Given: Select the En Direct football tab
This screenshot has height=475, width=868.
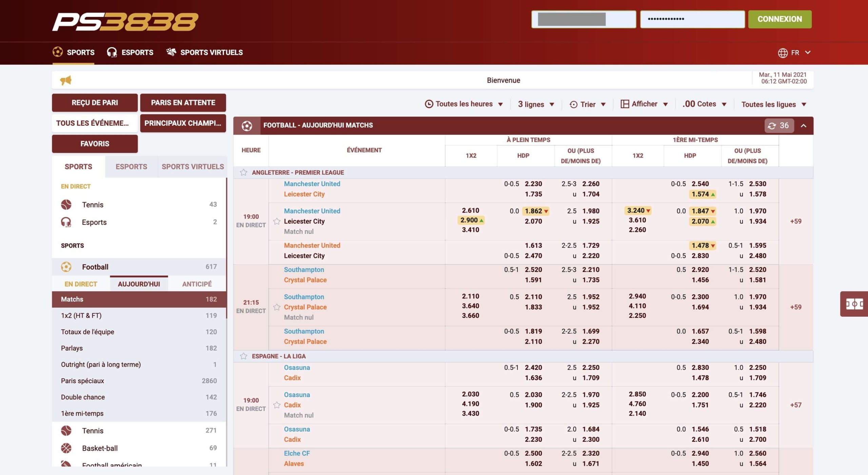Looking at the screenshot, I should 81,284.
